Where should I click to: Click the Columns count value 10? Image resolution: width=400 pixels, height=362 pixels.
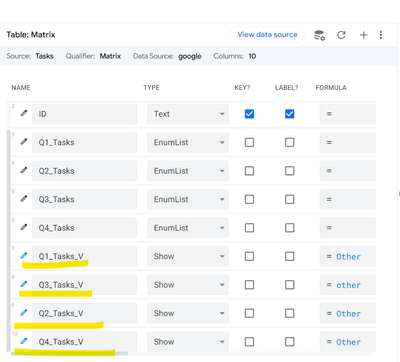tap(252, 56)
